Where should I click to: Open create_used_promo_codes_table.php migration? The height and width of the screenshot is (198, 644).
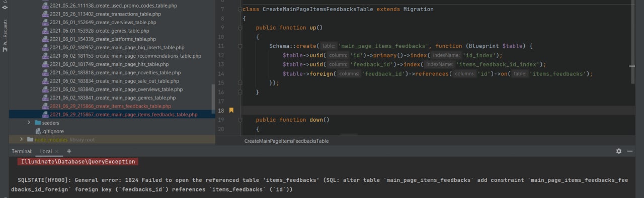106,6
